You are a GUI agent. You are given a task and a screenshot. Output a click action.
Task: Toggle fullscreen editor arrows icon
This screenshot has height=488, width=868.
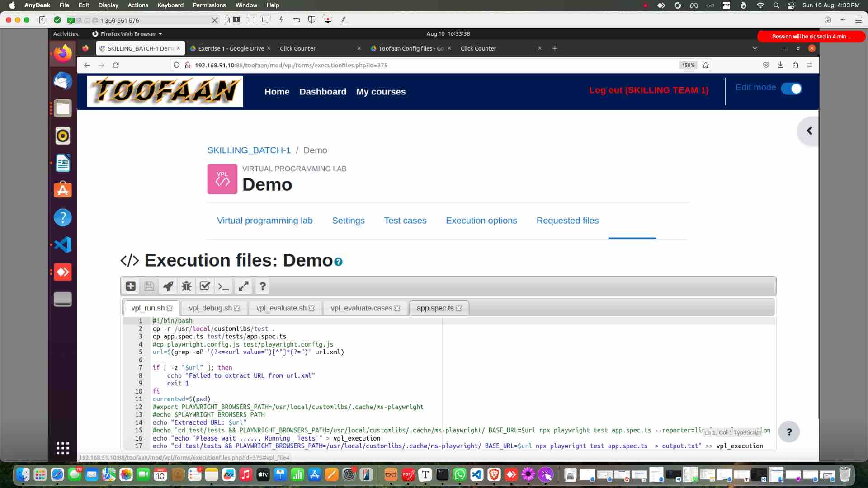(244, 286)
